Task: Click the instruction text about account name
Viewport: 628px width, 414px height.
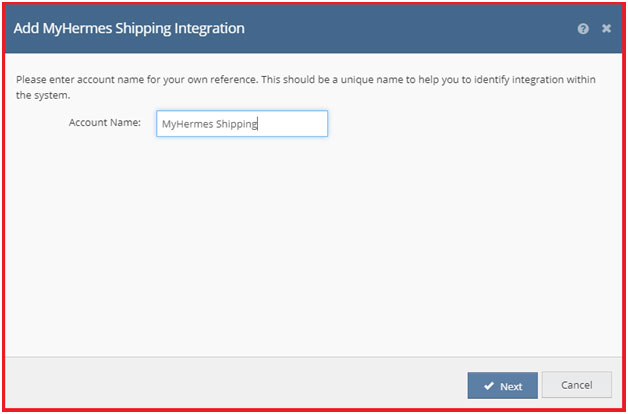Action: point(306,88)
